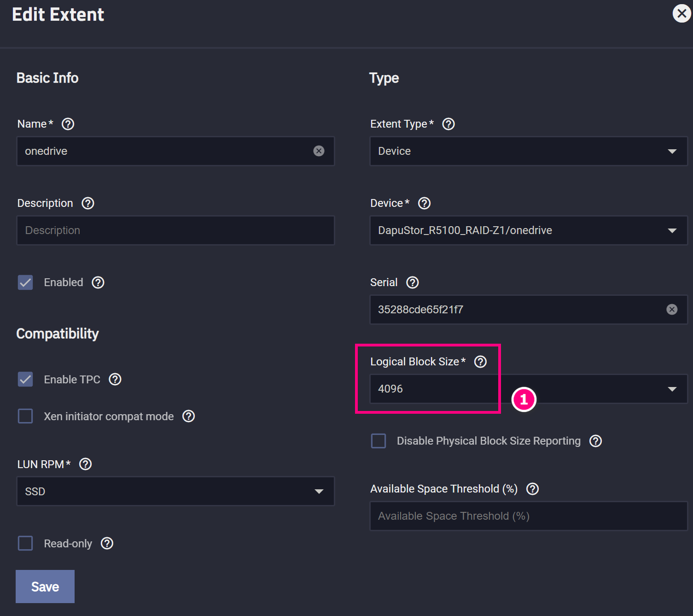Open the Logical Block Size dropdown

(x=529, y=389)
